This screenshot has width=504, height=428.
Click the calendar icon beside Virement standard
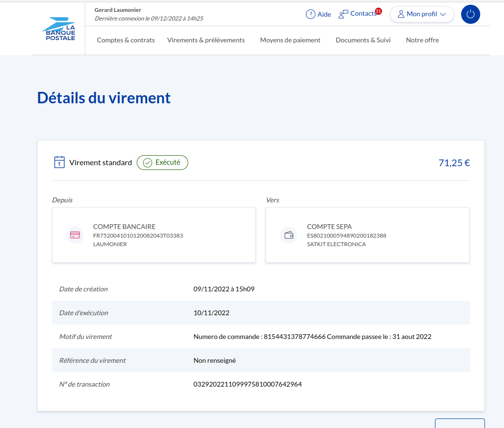coord(59,162)
